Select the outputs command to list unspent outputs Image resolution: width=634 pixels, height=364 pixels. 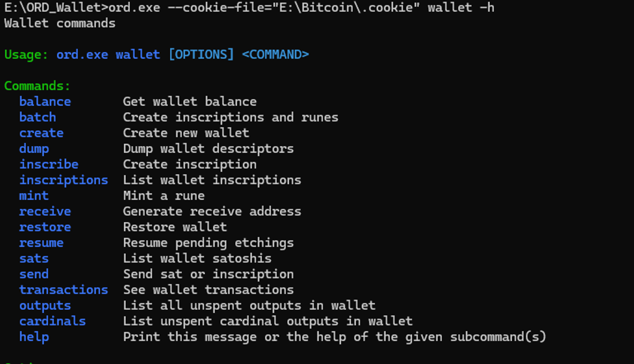[45, 305]
